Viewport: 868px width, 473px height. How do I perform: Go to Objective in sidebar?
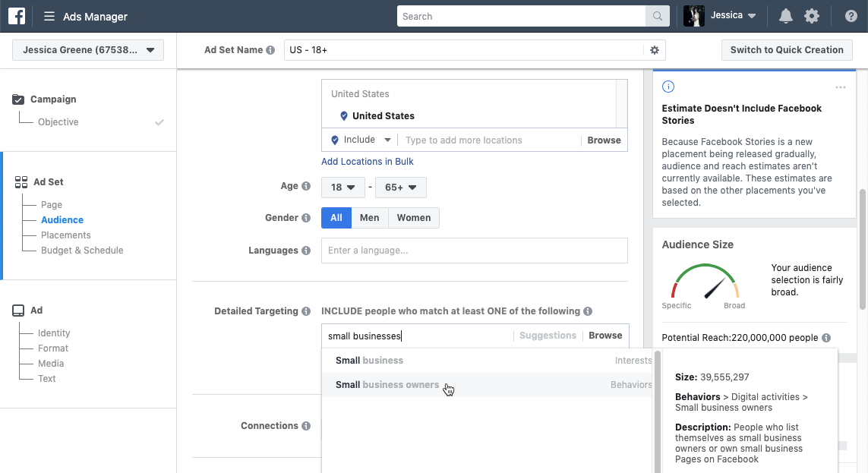[58, 121]
